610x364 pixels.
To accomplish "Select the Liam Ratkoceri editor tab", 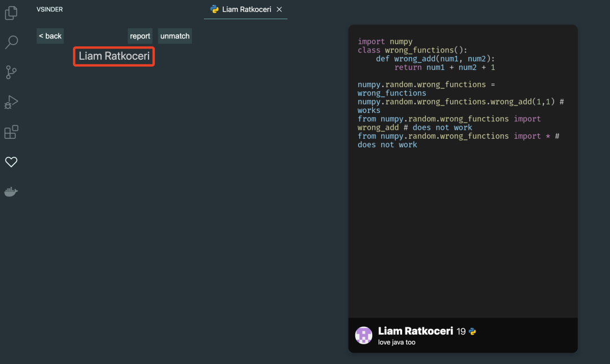I will 246,10.
